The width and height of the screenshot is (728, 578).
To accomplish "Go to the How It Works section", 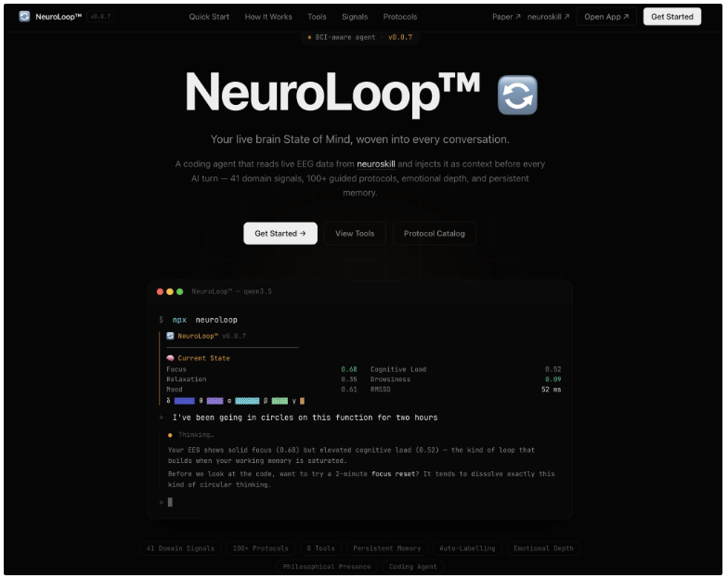I will tap(268, 17).
